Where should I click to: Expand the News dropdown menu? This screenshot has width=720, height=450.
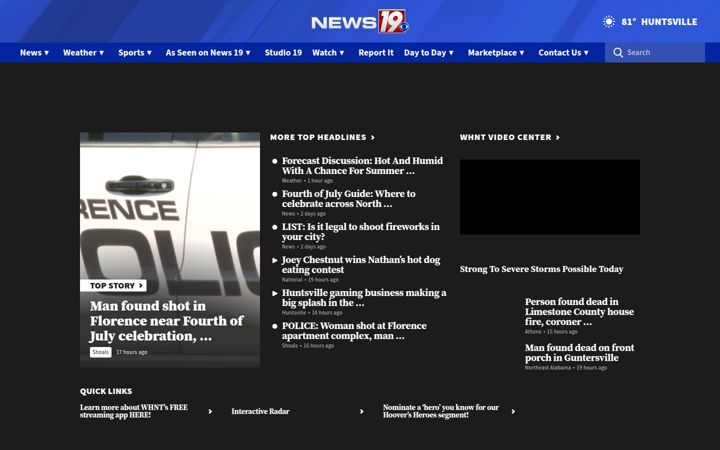pos(34,52)
